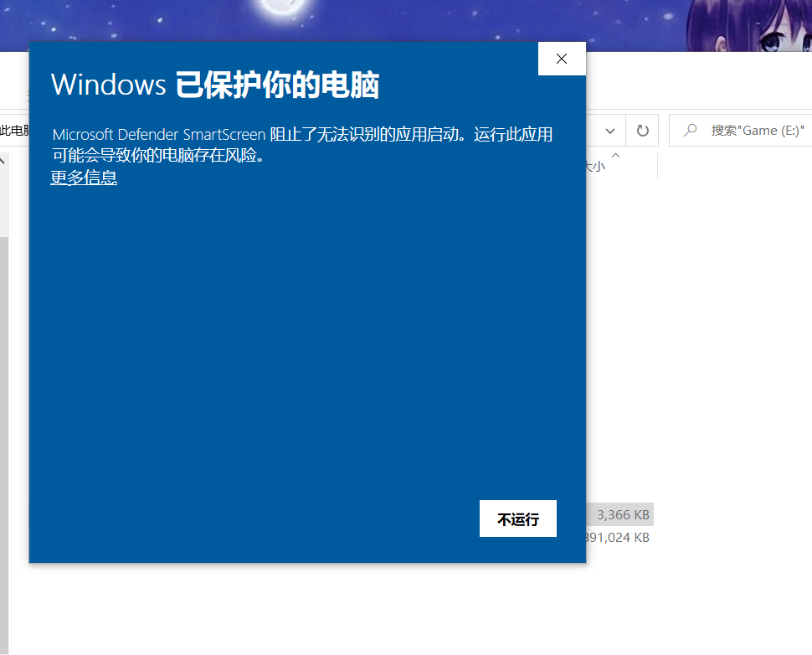Click the 不运行 button
812x655 pixels.
tap(518, 518)
